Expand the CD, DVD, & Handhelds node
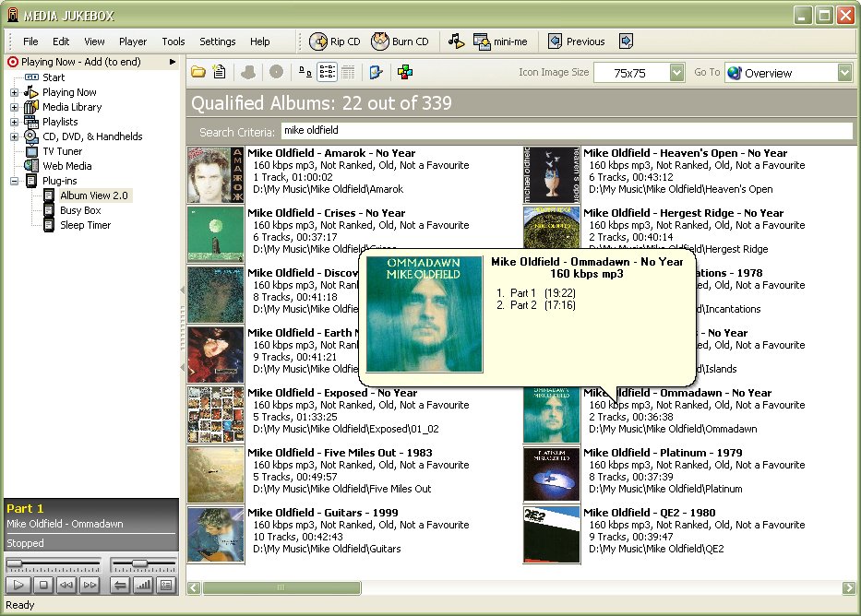 coord(14,137)
